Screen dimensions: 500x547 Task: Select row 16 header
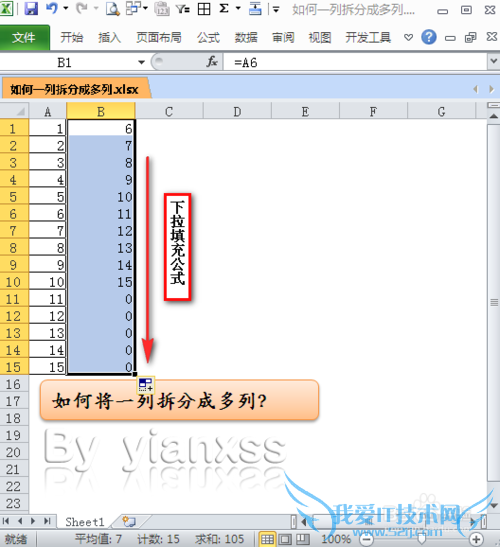point(14,384)
